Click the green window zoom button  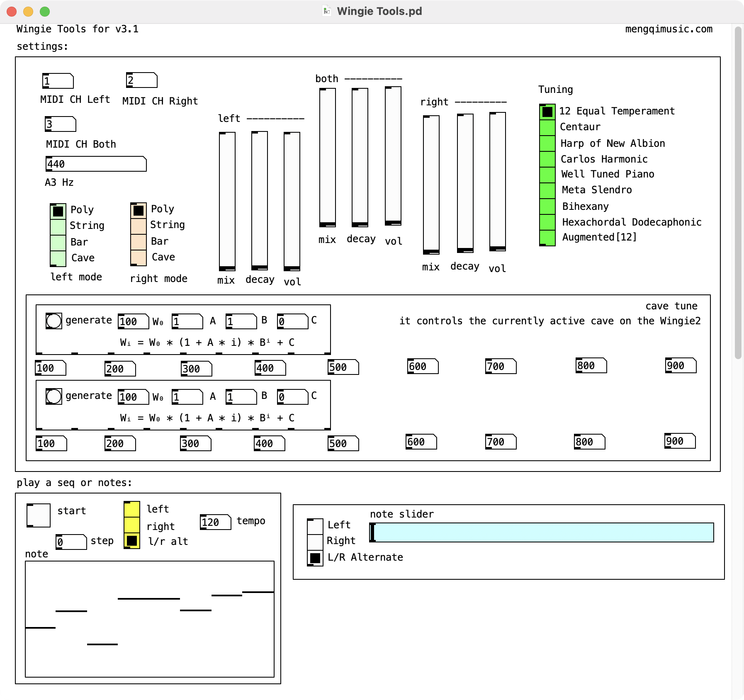45,12
